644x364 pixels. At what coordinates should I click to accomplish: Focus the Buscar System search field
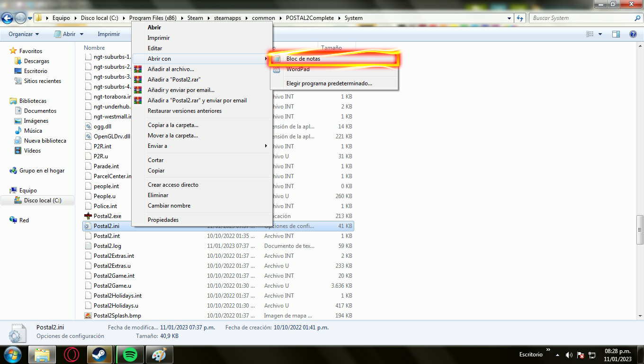point(581,18)
